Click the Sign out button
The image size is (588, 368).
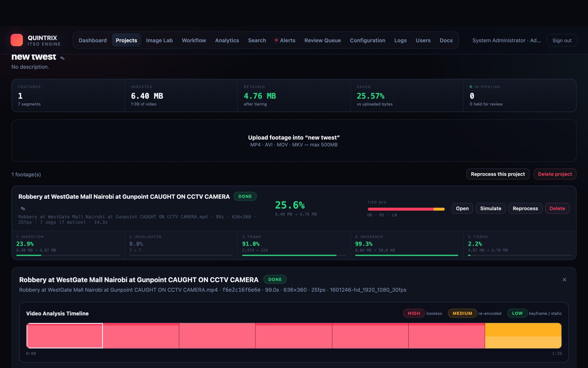coord(562,40)
